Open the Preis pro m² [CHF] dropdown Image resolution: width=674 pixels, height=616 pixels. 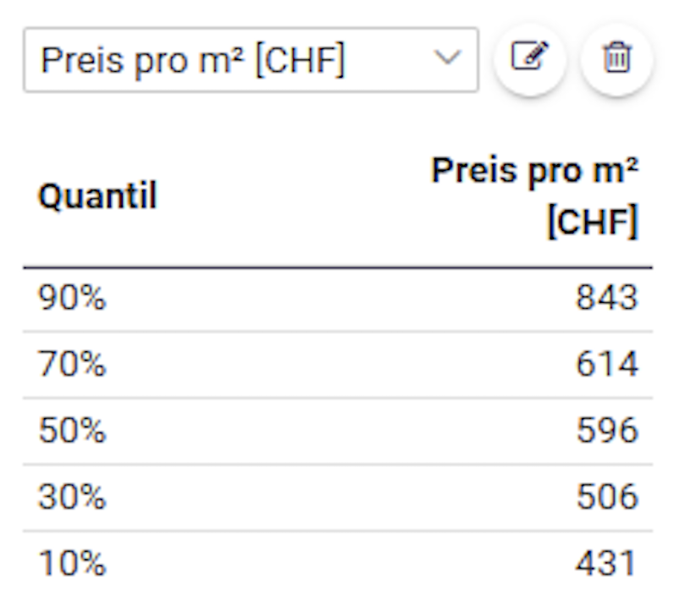pos(251,60)
